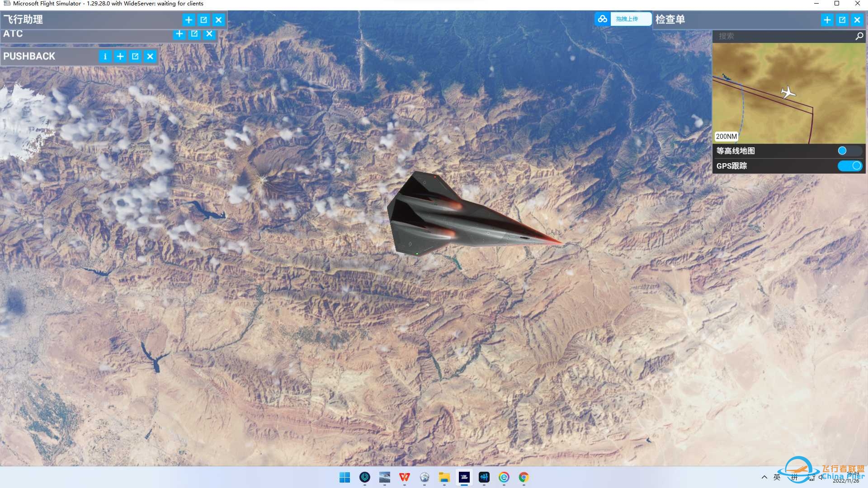Open the round teal taskbar app
Image resolution: width=868 pixels, height=488 pixels.
(364, 477)
